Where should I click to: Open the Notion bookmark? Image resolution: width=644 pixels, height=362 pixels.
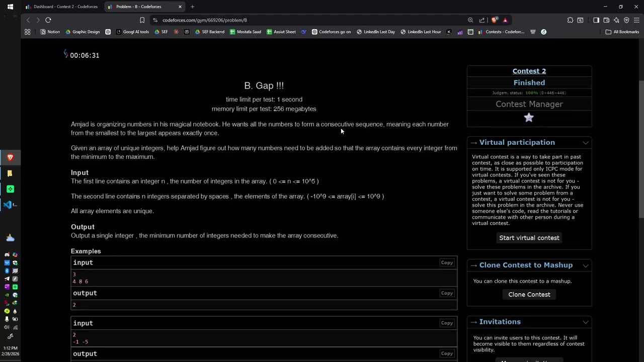point(50,32)
